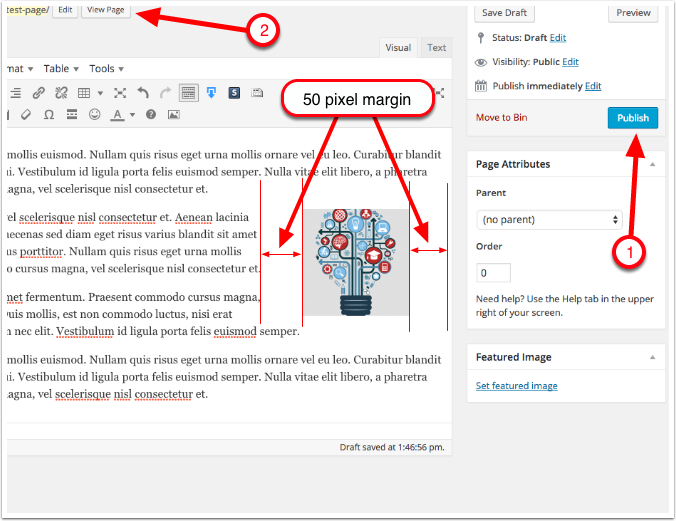This screenshot has width=676, height=521.
Task: Click the remove link icon
Action: pos(61,93)
